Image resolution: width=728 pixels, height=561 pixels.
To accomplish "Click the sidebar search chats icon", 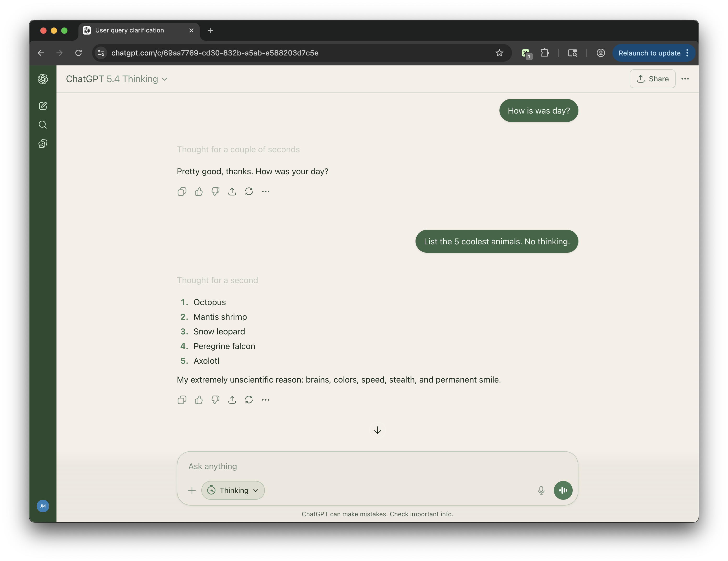I will click(x=43, y=125).
